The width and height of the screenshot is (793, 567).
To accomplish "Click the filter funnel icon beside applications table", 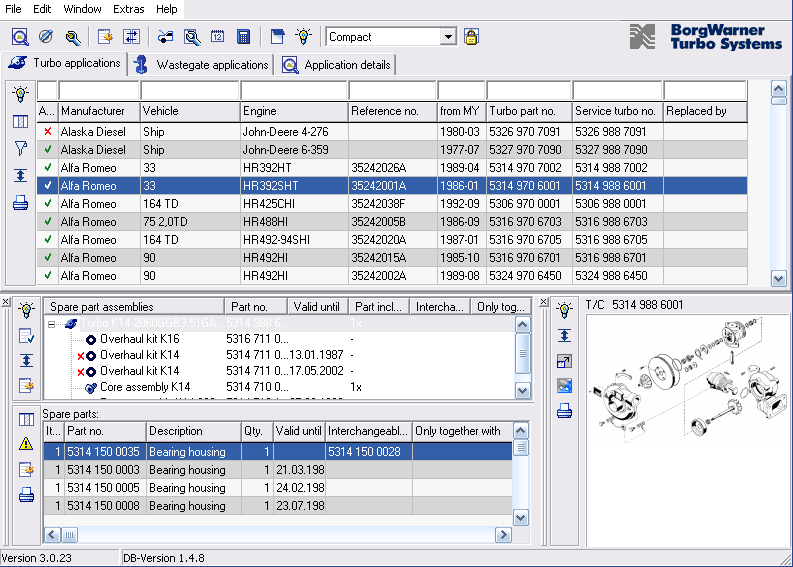I will pos(20,149).
